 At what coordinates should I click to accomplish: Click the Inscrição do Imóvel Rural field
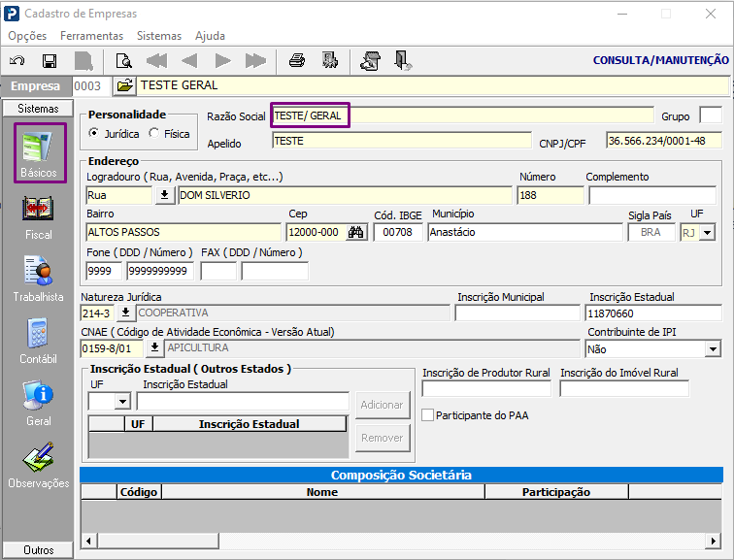click(x=624, y=389)
